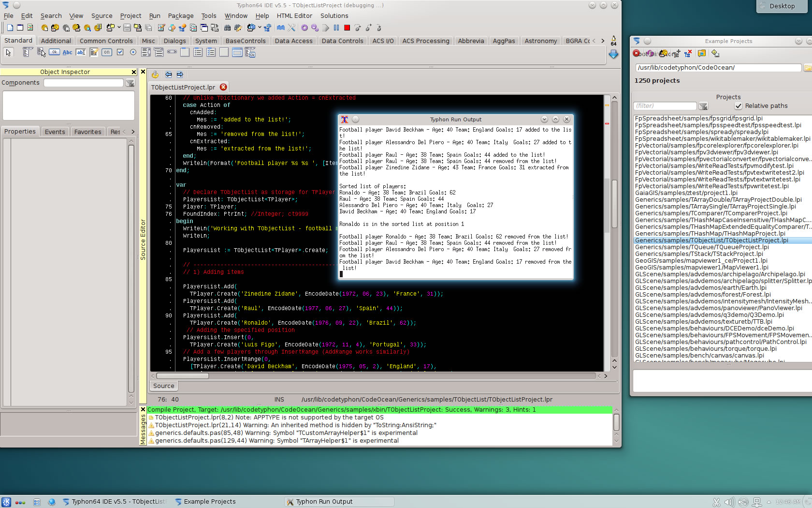Click the jump-back arrow in editor toolbar
This screenshot has width=812, height=508.
click(x=168, y=75)
